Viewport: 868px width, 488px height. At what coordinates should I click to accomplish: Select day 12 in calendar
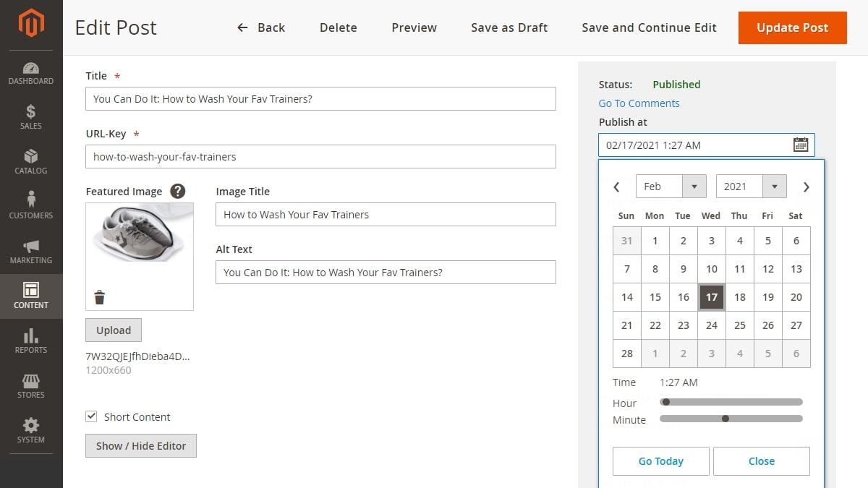768,269
